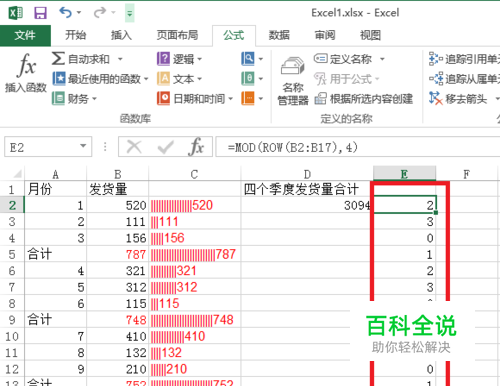This screenshot has height=386, width=500.
Task: Click cell C10 data bar showing 410
Action: point(194,336)
